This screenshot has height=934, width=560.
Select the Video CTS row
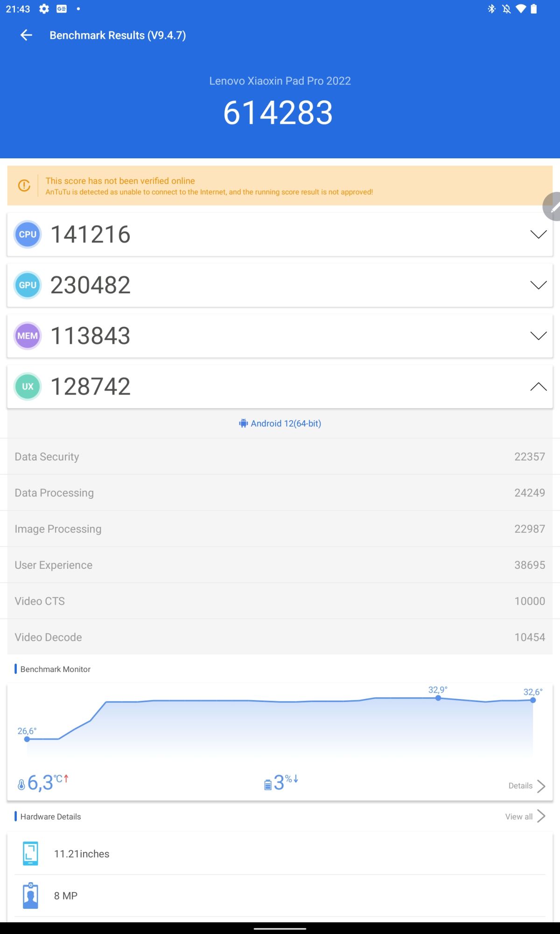coord(280,601)
